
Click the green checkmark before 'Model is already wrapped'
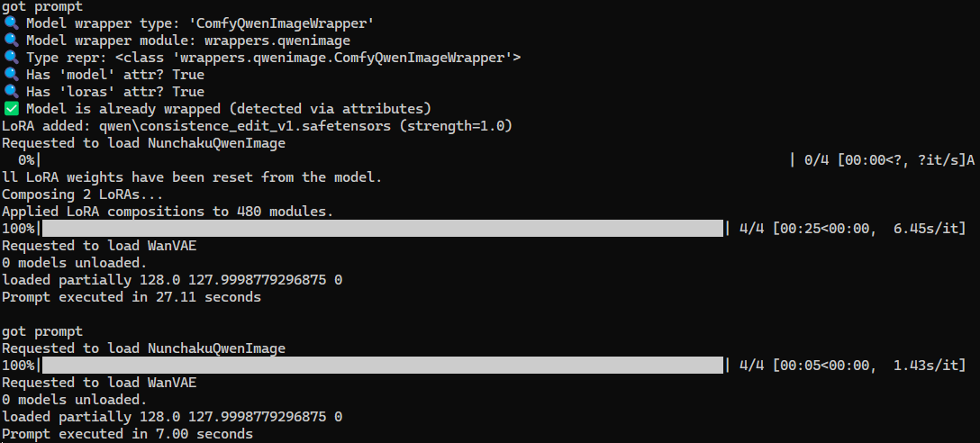click(x=11, y=109)
